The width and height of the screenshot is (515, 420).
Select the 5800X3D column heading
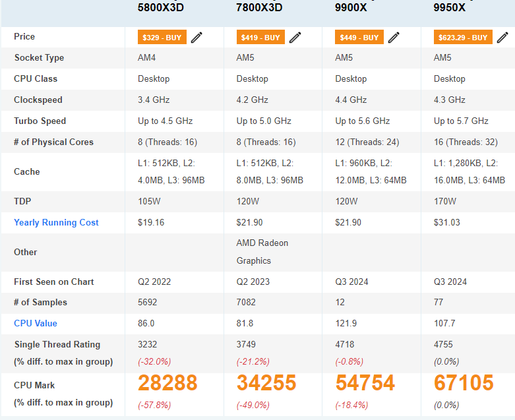(x=161, y=7)
